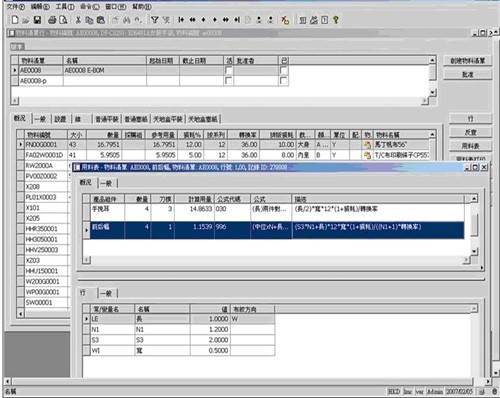
Task: Click the previous page double-arrow icon
Action: (x=192, y=20)
